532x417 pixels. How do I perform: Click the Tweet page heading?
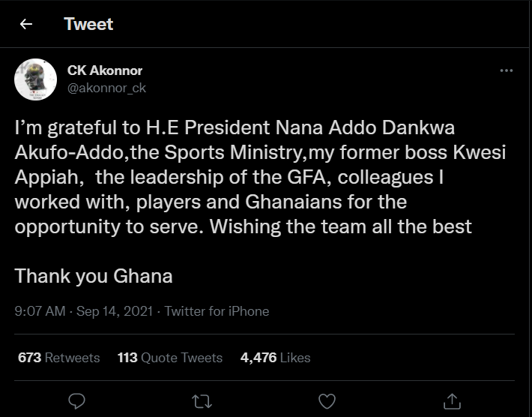(88, 24)
